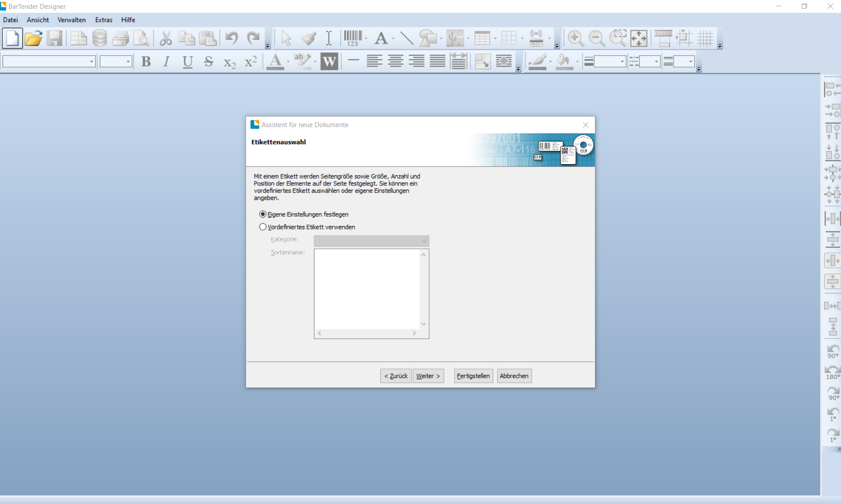Open a file with the folder icon

[x=33, y=38]
